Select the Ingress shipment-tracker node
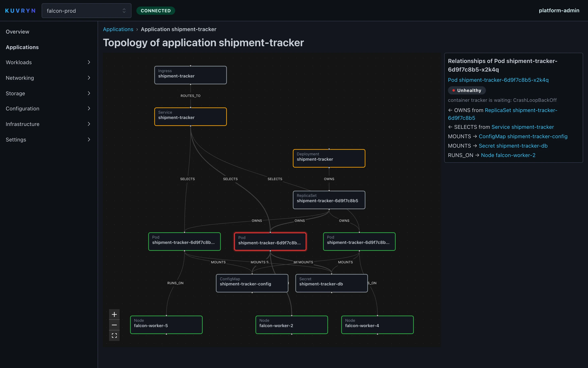Viewport: 588px width, 368px height. (190, 75)
